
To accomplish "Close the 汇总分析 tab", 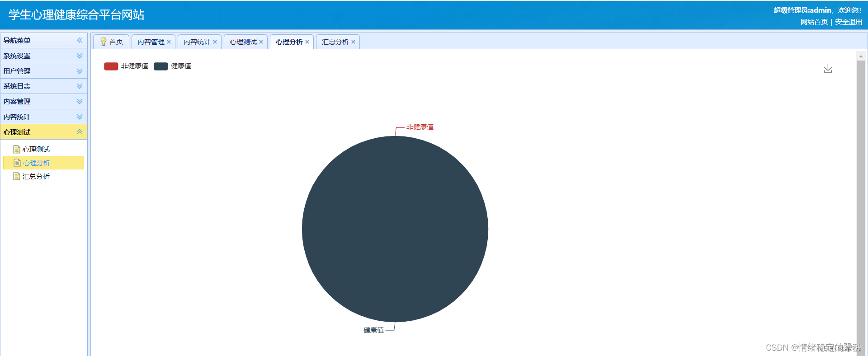I will tap(354, 42).
